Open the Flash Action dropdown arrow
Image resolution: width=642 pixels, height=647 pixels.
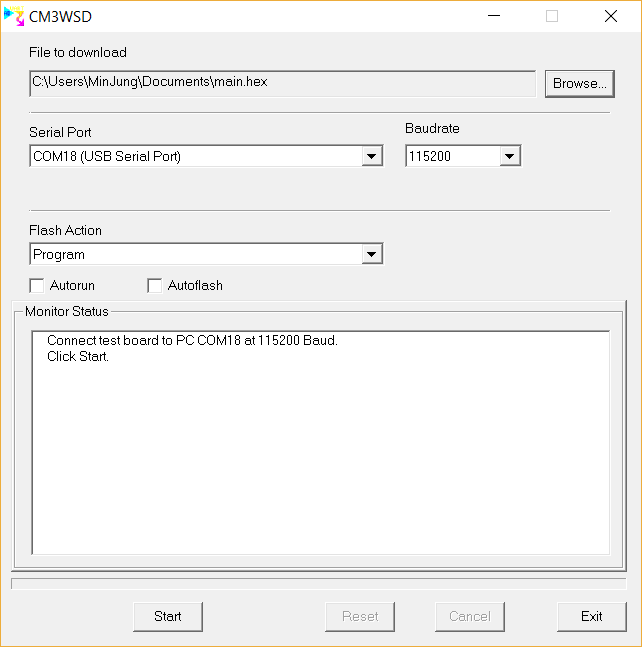[x=372, y=254]
